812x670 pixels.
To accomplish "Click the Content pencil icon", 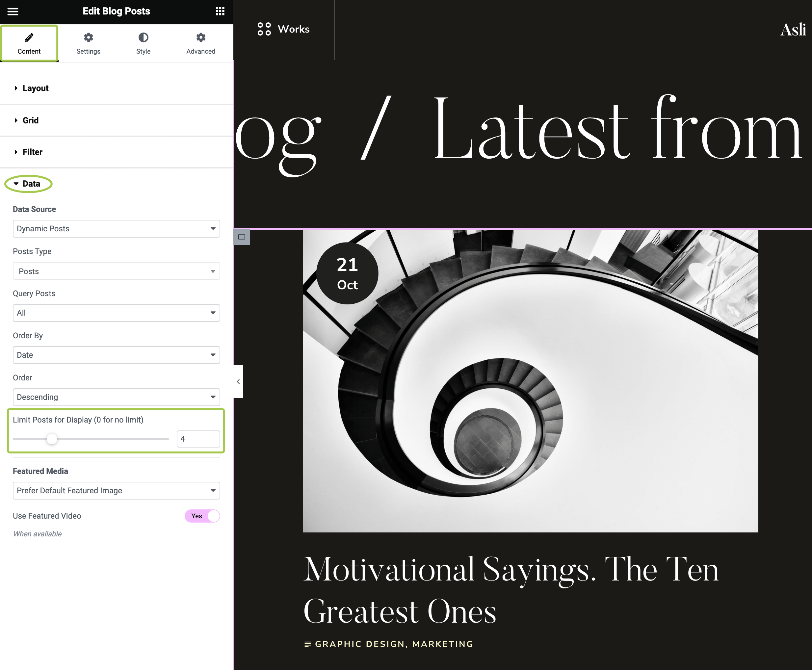I will [29, 38].
